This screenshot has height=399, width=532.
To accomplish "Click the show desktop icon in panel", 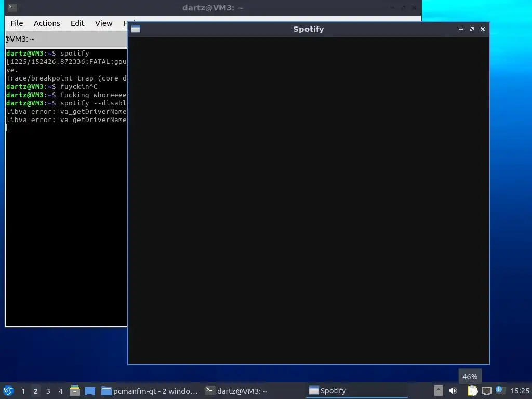I will (90, 391).
